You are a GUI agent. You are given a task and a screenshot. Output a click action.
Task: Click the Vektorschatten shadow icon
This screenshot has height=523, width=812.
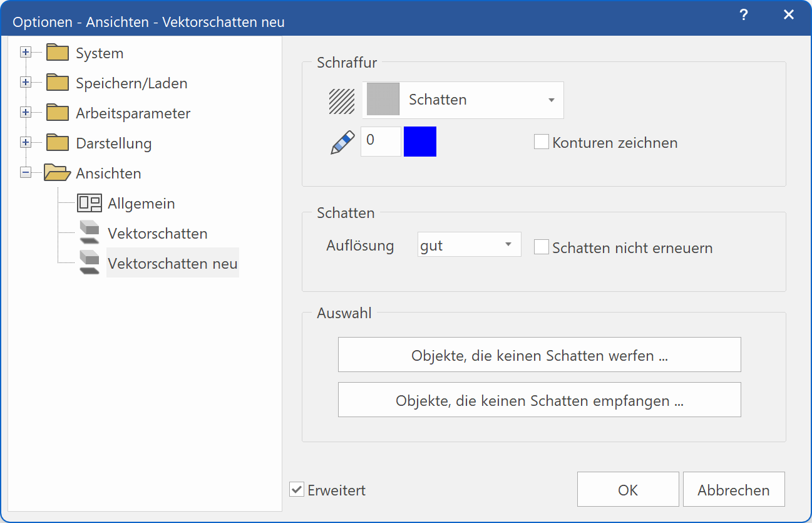click(90, 232)
